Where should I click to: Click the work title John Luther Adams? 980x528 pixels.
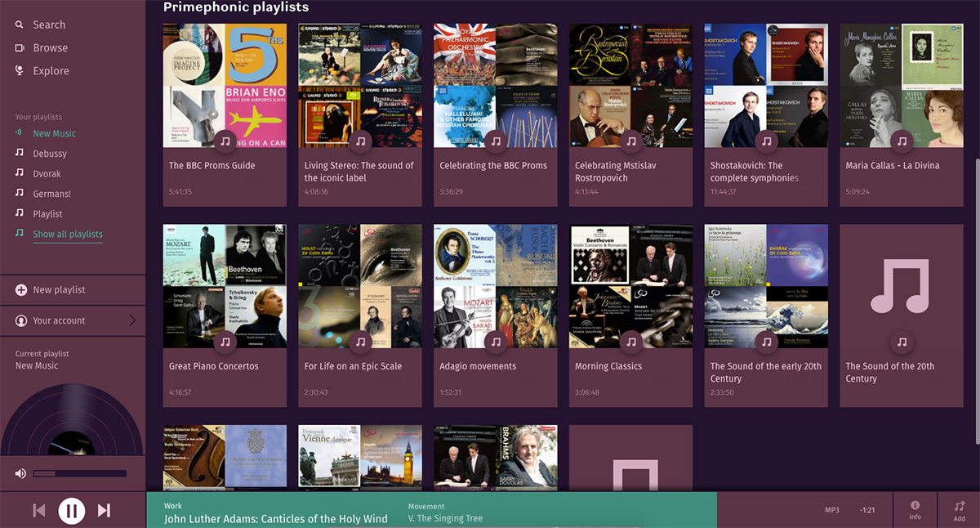click(x=275, y=519)
